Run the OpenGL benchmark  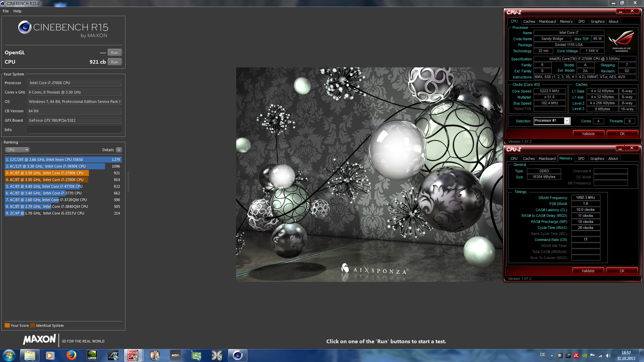click(114, 53)
